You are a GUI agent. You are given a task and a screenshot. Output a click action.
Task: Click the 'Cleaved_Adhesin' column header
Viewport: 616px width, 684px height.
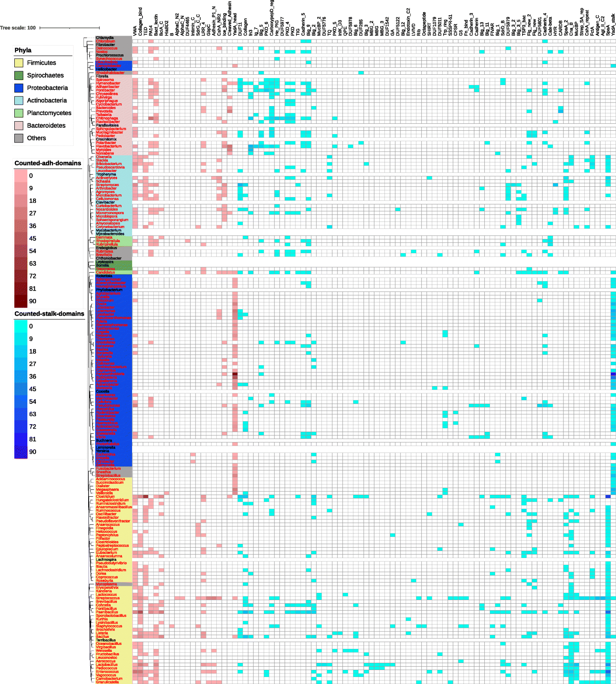(229, 18)
